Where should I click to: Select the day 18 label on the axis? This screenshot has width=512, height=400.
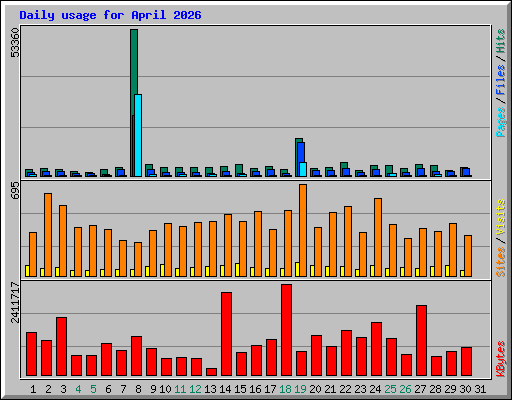click(286, 389)
